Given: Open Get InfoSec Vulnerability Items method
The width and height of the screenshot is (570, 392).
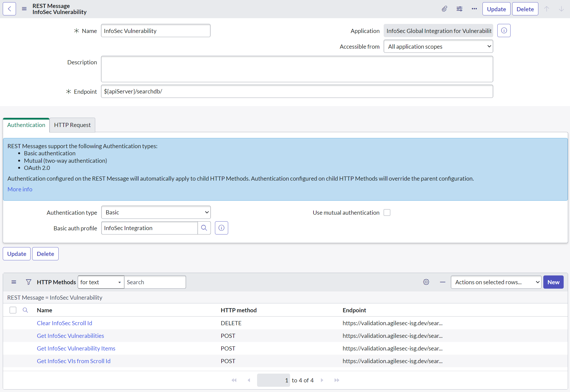Looking at the screenshot, I should click(x=76, y=348).
